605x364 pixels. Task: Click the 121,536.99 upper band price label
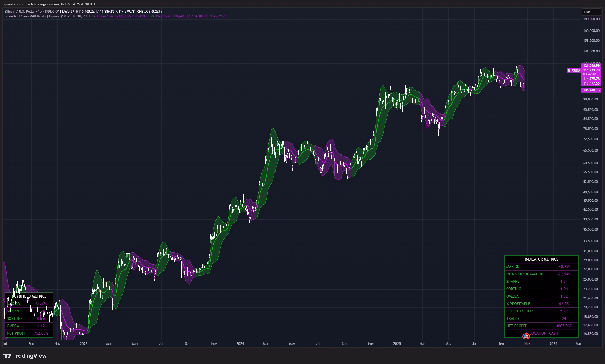(x=591, y=66)
